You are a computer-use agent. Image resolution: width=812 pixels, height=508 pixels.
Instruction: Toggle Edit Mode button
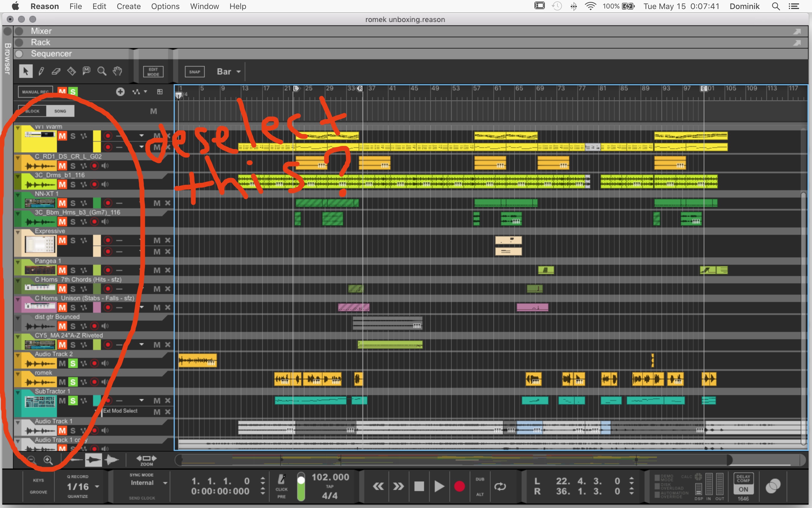[153, 72]
